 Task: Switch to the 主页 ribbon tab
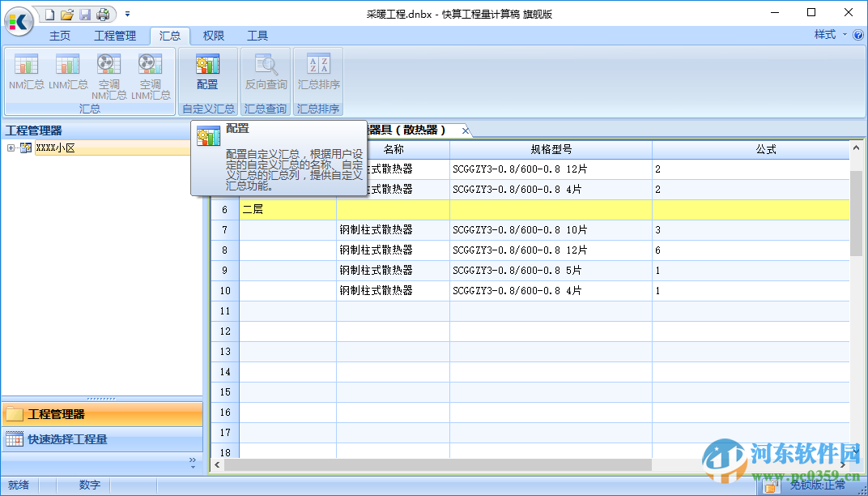pos(60,35)
